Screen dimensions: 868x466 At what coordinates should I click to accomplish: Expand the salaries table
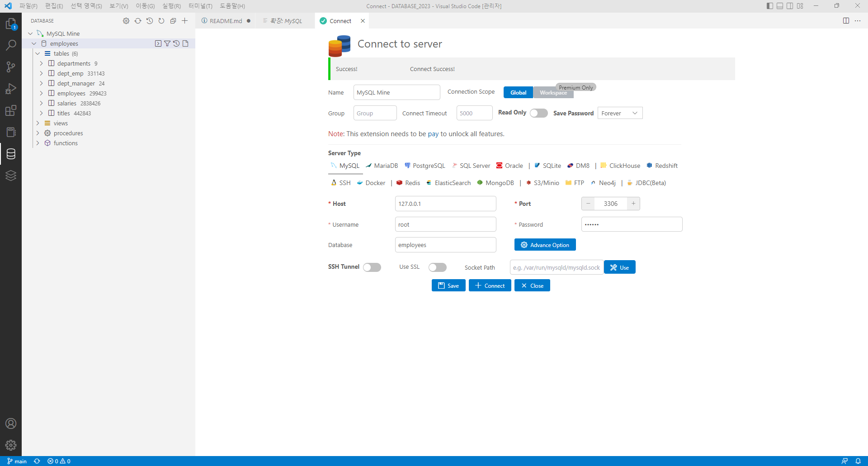pos(41,103)
